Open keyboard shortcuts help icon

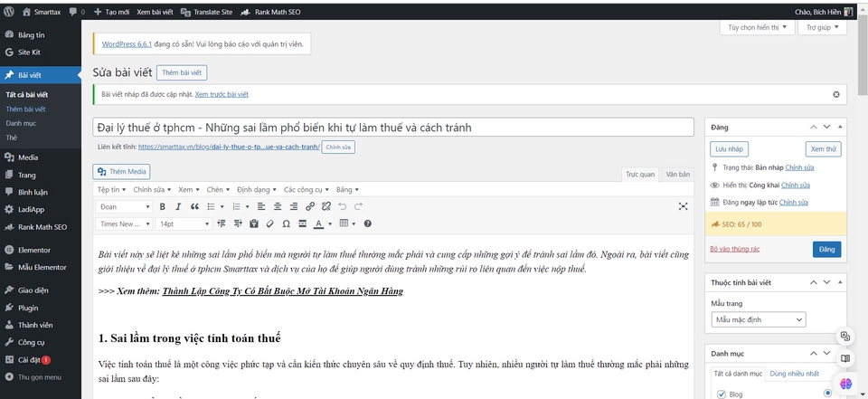[x=368, y=223]
